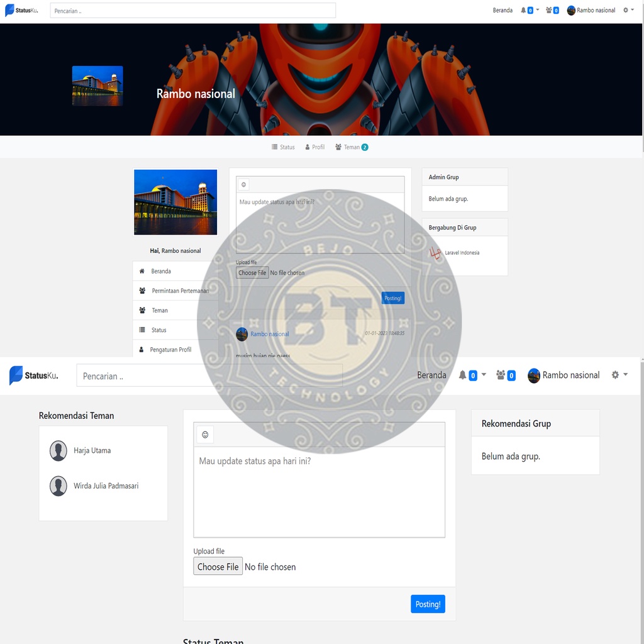644x644 pixels.
Task: Click the people icon beside Permintaan Pertemanan
Action: pos(142,291)
